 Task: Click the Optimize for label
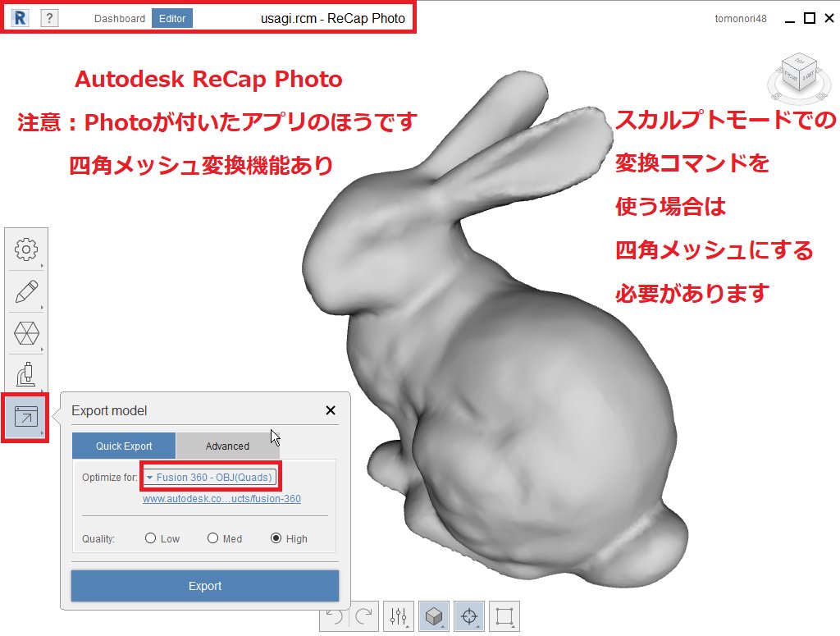[x=109, y=478]
